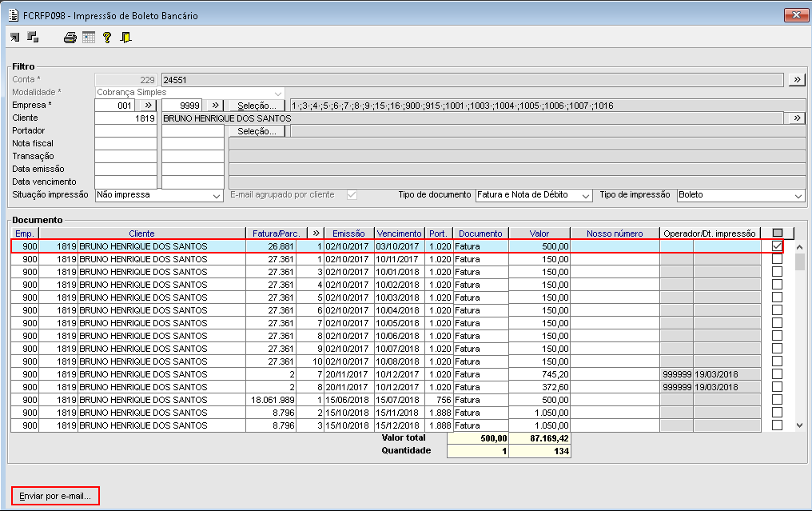Click the Seleção button for Portador
Screen dimensions: 812x511
pyautogui.click(x=257, y=131)
